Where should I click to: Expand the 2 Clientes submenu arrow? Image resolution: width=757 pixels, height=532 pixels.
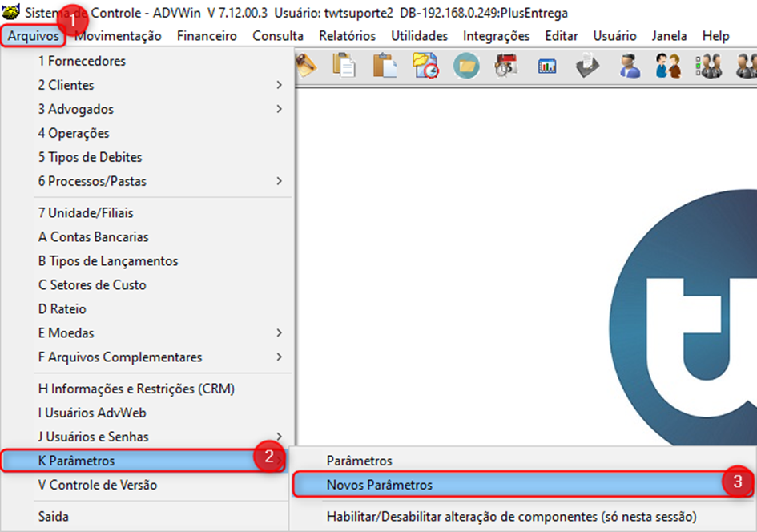pos(279,85)
